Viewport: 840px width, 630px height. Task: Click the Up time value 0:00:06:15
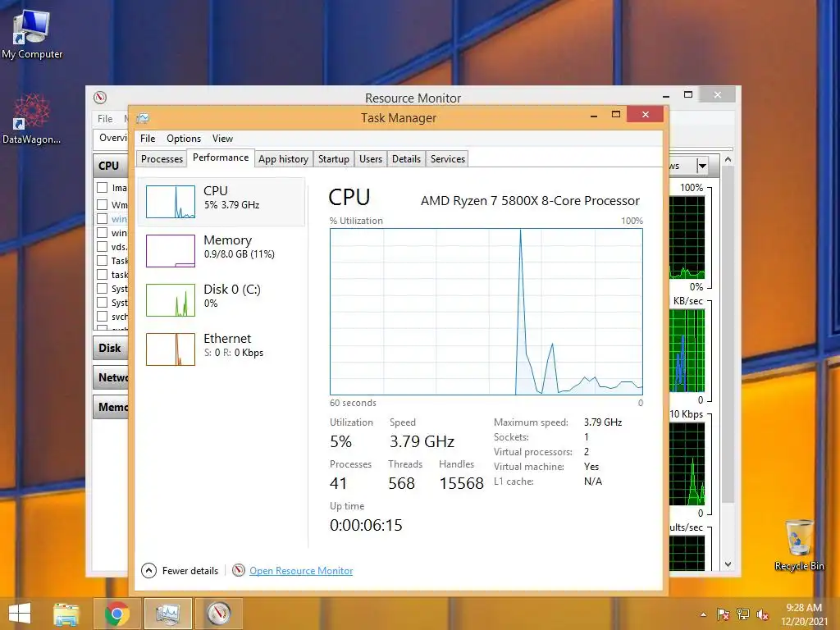366,525
